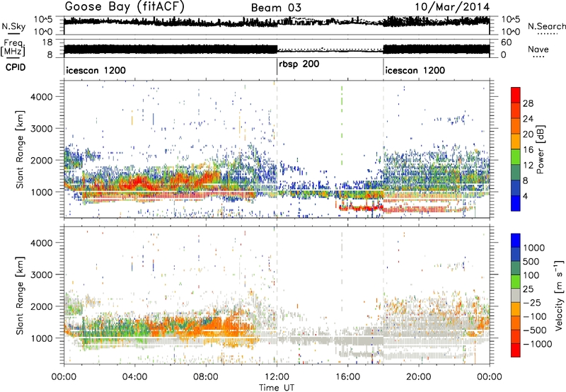Click the '1000' tick on velocity colorbar

(533, 248)
